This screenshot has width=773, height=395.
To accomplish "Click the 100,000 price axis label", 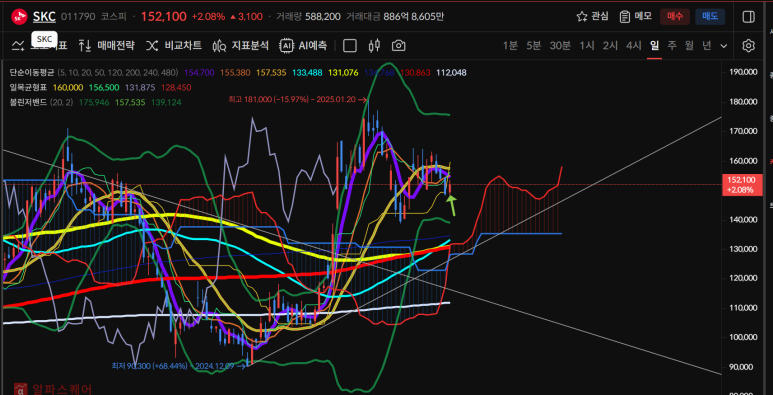I will [x=743, y=337].
